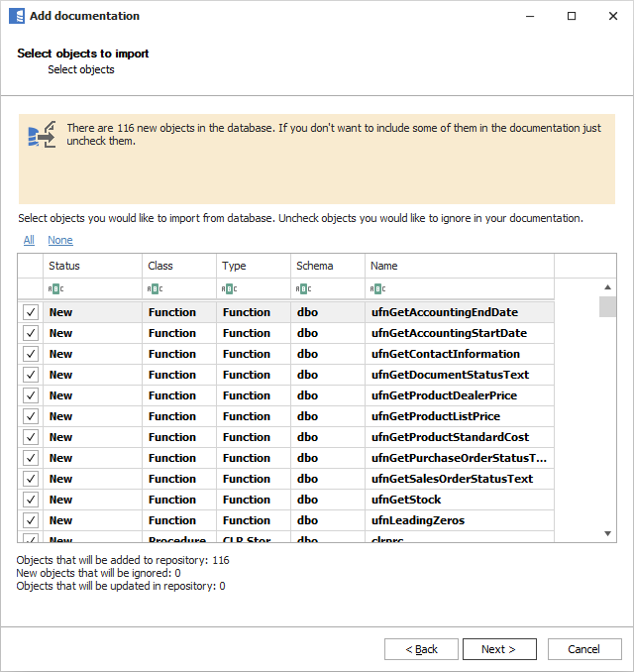Image resolution: width=634 pixels, height=672 pixels.
Task: Cancel the Add documentation wizard
Action: click(x=583, y=649)
